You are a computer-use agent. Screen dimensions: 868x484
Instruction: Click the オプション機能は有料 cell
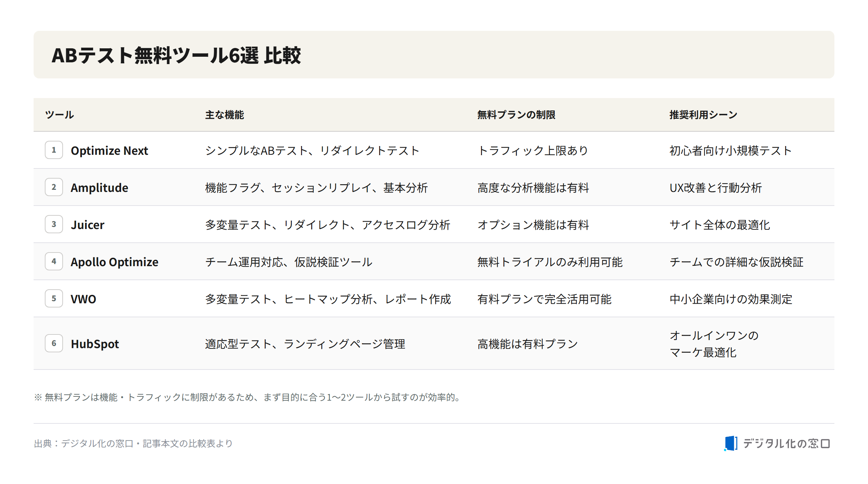(x=533, y=225)
